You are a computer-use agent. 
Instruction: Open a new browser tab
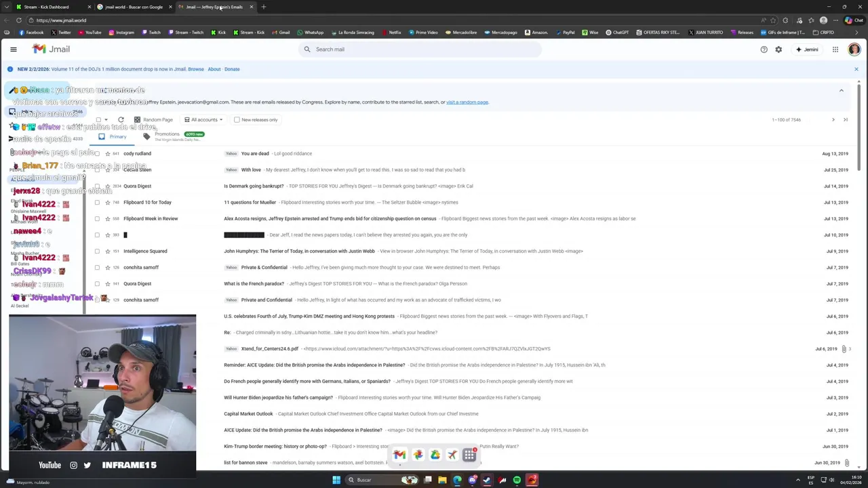[x=263, y=7]
